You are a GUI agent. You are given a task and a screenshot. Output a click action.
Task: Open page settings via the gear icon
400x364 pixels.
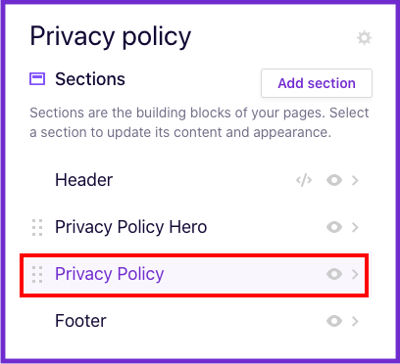pos(364,38)
